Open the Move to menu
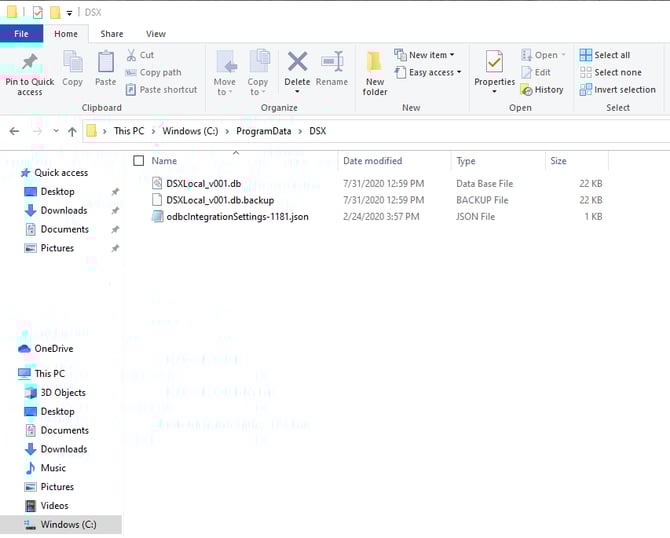Viewport: 670px width, 538px height. click(x=224, y=73)
